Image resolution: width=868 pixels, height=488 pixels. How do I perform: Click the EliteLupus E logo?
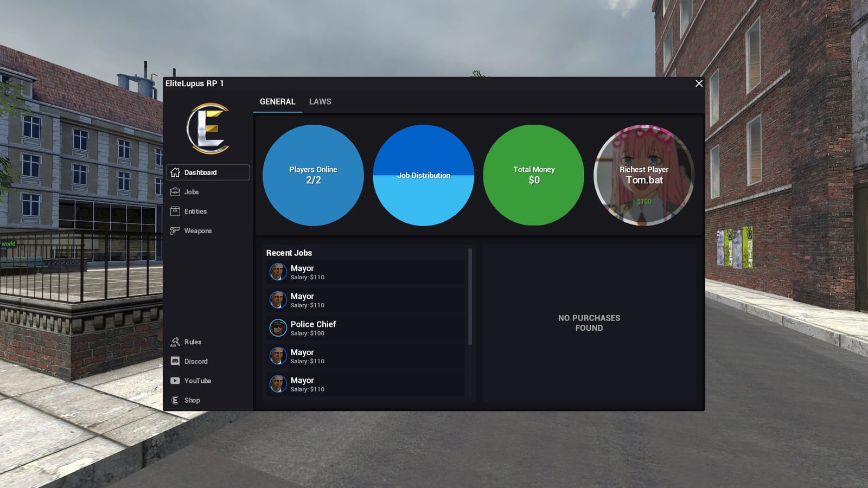click(209, 129)
